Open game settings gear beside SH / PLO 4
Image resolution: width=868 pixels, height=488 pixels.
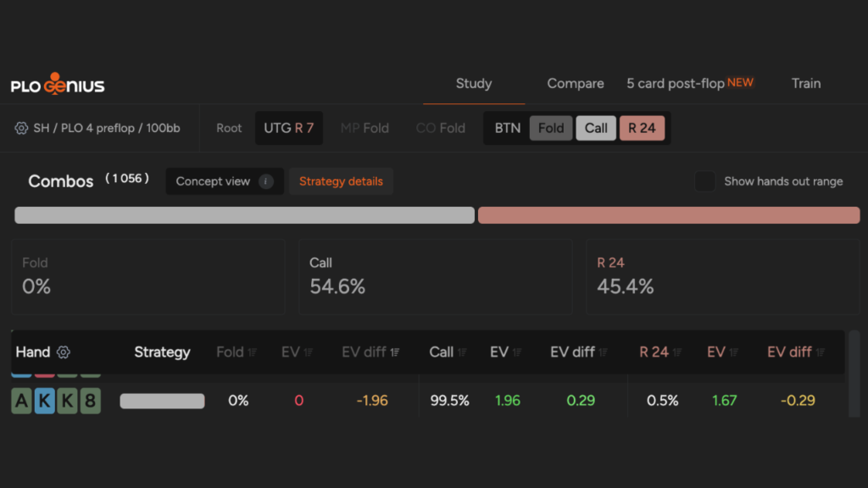coord(21,129)
